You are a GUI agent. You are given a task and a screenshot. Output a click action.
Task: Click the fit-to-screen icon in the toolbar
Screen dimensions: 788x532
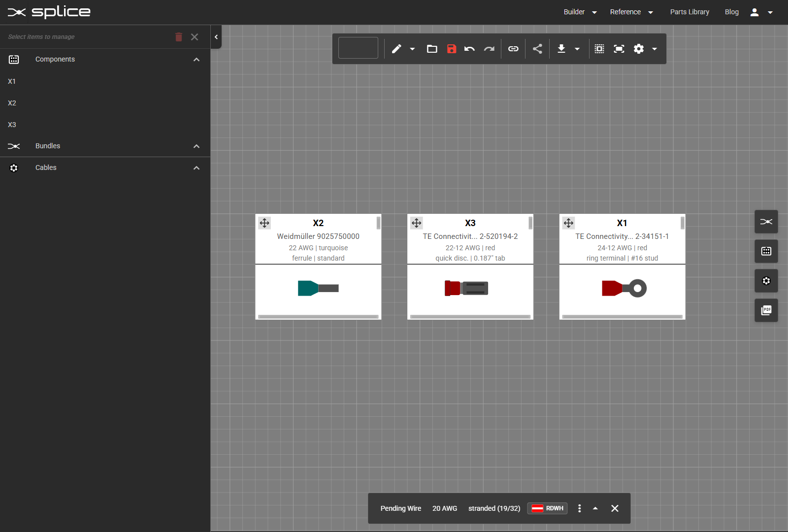click(x=619, y=49)
